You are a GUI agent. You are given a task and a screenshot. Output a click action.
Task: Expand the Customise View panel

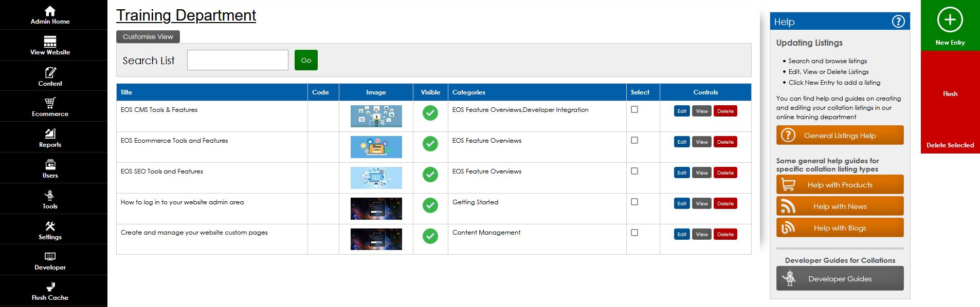148,37
